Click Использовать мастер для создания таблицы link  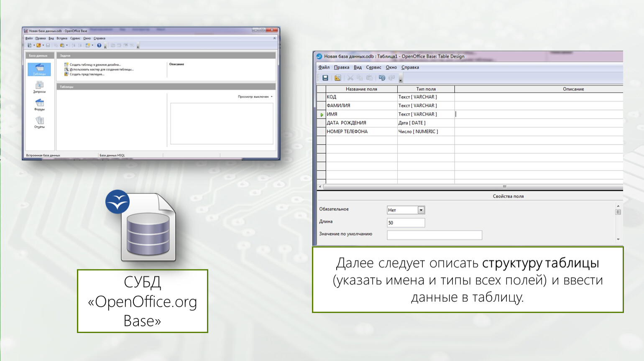click(102, 69)
